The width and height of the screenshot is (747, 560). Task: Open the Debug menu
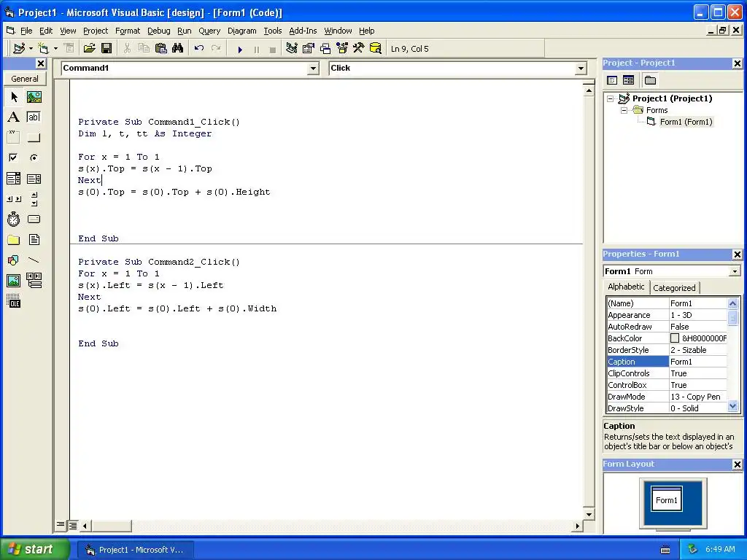[158, 31]
